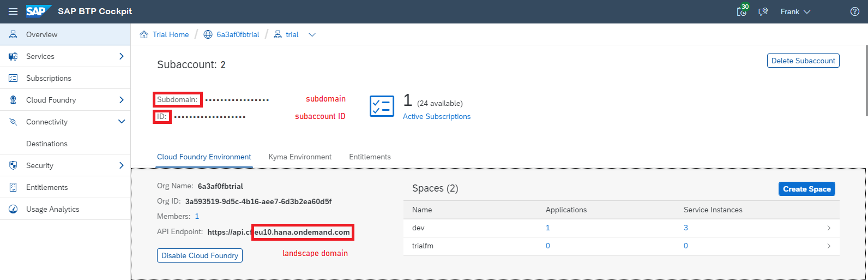Click the Services puzzle icon
This screenshot has height=280, width=868.
point(13,56)
